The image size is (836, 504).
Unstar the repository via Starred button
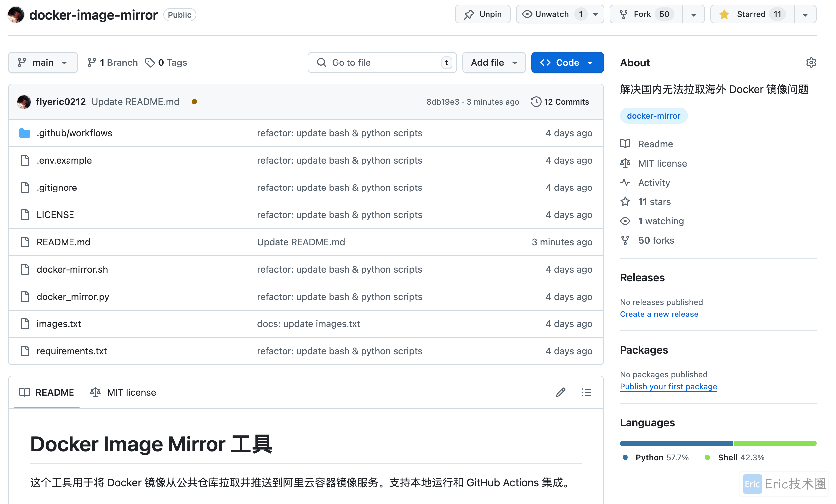[752, 14]
